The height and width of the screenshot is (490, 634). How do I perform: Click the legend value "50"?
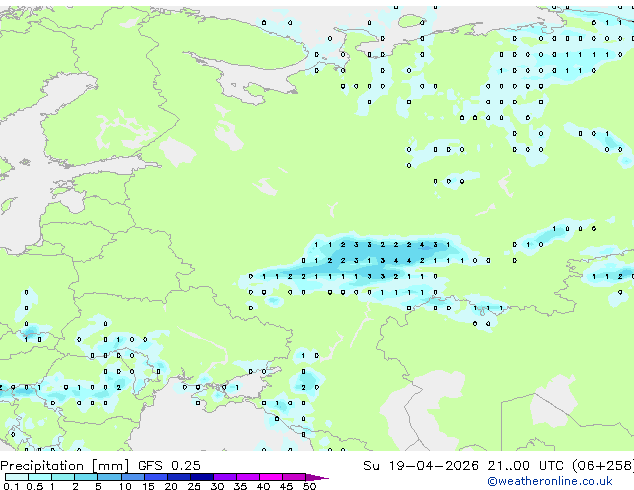(309, 486)
